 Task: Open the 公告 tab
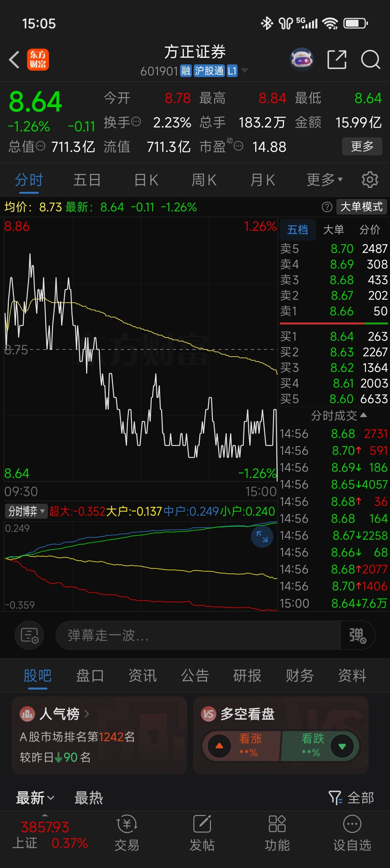[x=195, y=675]
